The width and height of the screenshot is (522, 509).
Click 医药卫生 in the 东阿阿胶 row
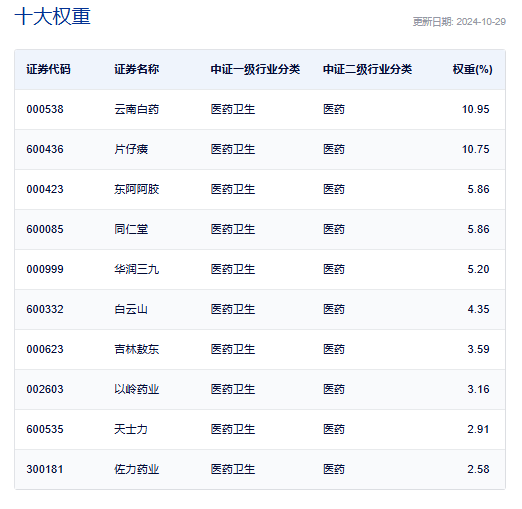[233, 189]
